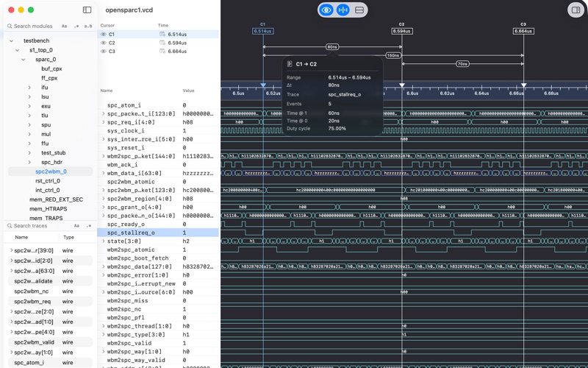Select the mem_HTRAPS module

click(49, 209)
